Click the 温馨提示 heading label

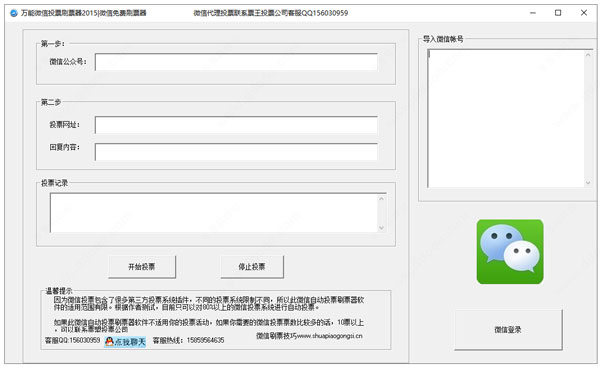(59, 291)
